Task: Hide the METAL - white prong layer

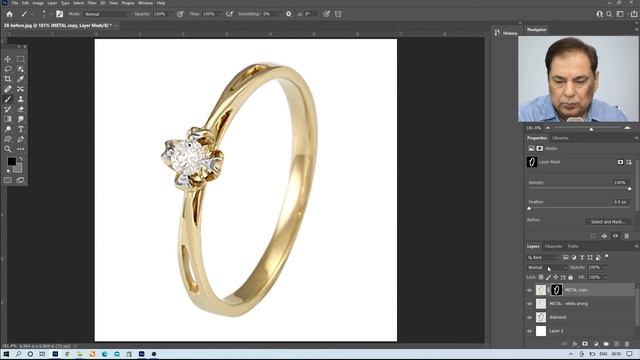Action: click(530, 304)
